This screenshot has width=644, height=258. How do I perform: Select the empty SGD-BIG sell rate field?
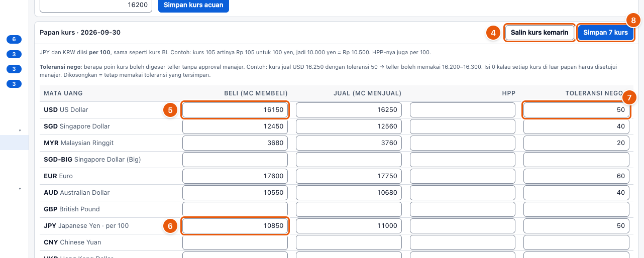pos(349,160)
